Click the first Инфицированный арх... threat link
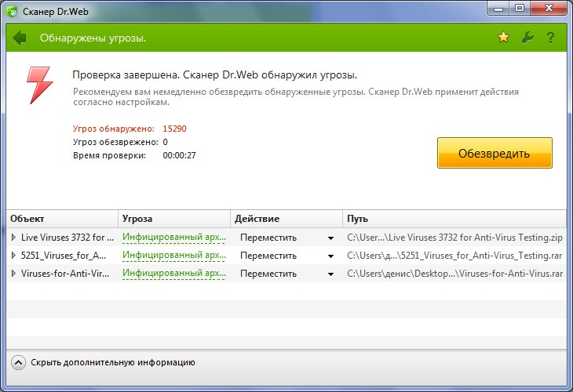This screenshot has height=392, width=573. pos(173,236)
